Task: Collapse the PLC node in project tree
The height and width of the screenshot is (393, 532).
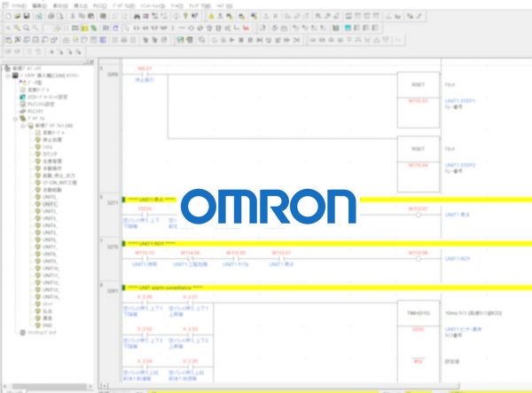Action: coord(8,75)
